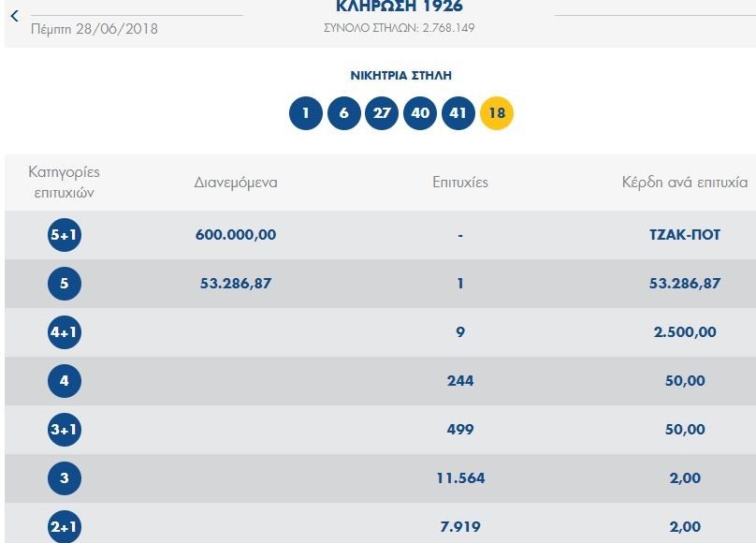756x543 pixels.
Task: Select the winning number 27 ball
Action: tap(382, 114)
